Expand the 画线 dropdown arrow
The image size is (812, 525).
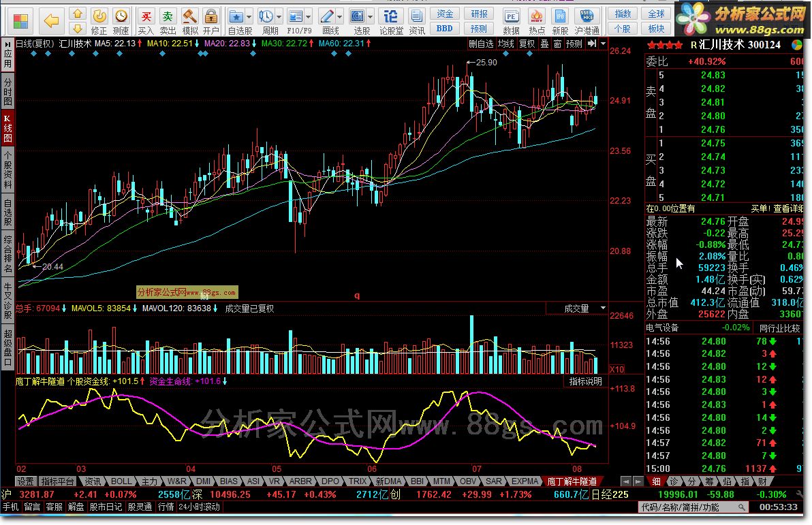[340, 16]
